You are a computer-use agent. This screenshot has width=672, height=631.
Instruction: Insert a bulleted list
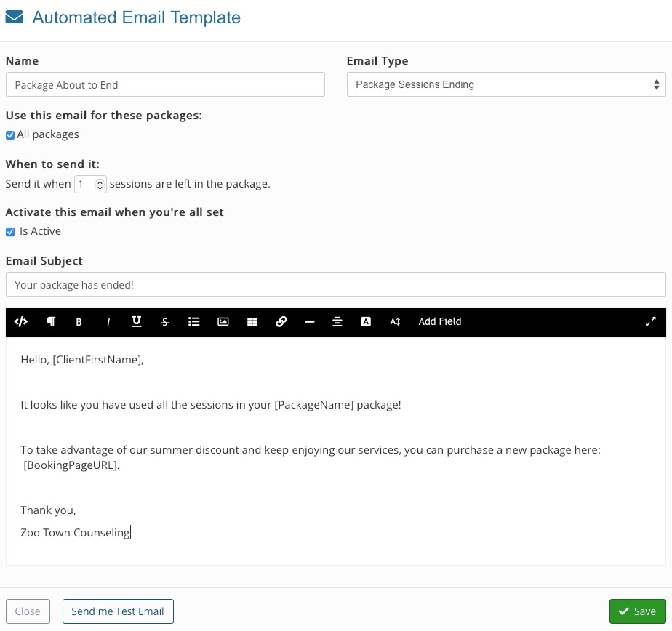point(193,322)
